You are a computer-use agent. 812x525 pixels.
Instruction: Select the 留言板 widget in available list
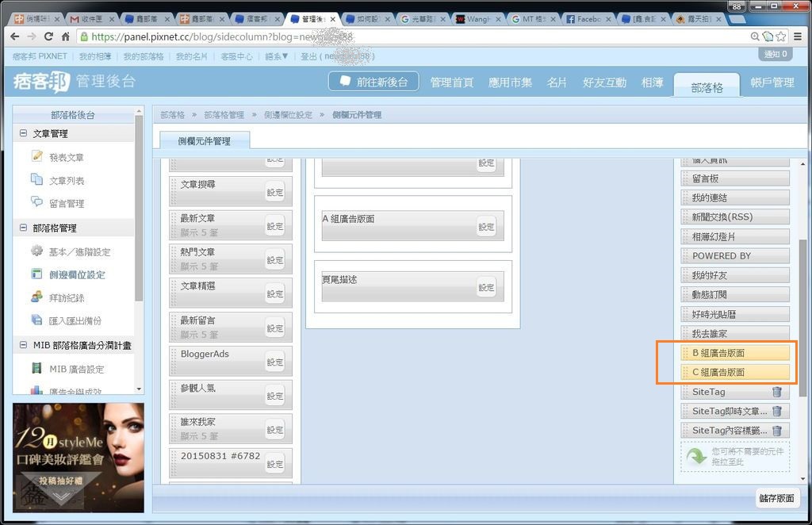735,178
